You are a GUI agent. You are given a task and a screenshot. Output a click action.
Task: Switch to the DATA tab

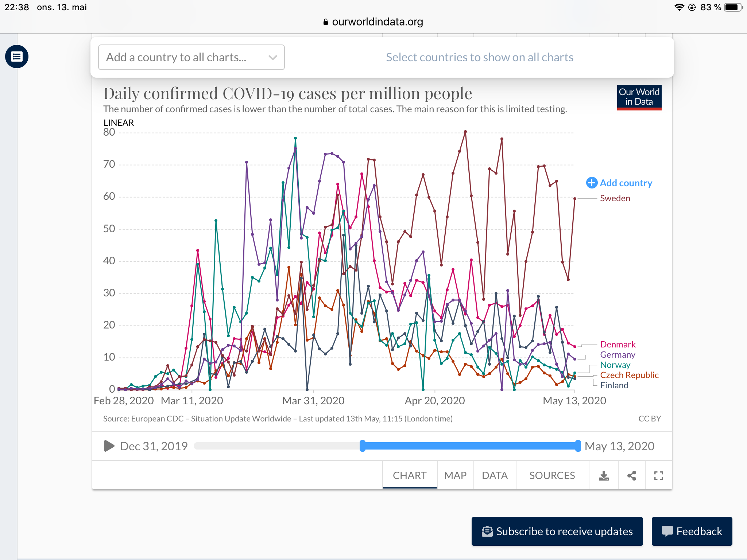(x=495, y=475)
